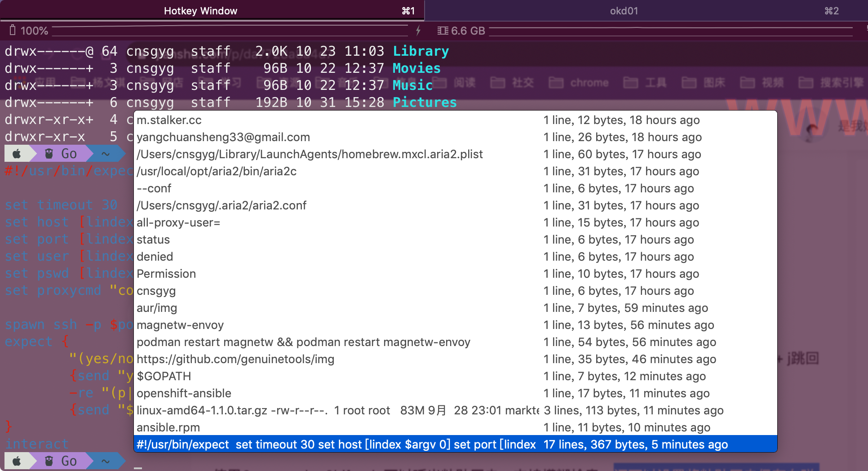Open chrome bookmark folder in background browser
The image size is (868, 471).
pos(579,83)
